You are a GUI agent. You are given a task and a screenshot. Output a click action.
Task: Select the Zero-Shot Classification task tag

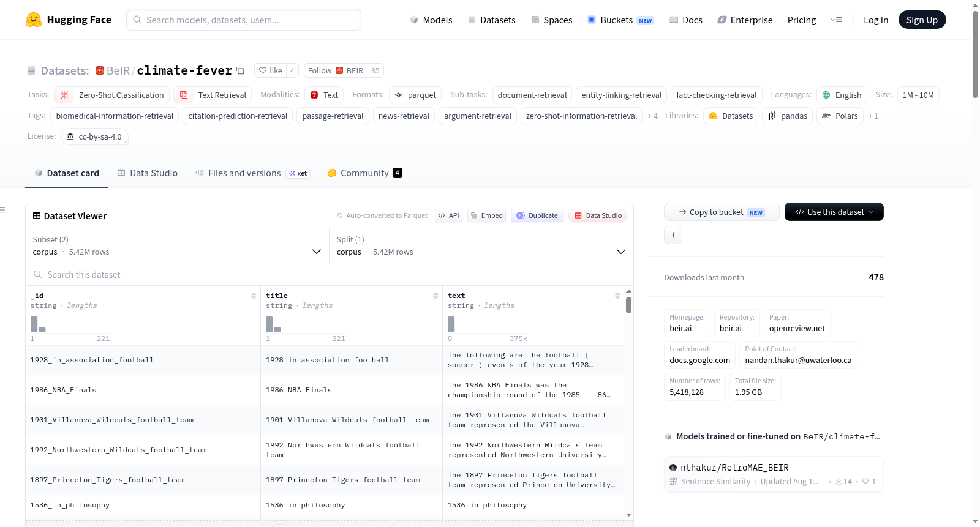(112, 95)
